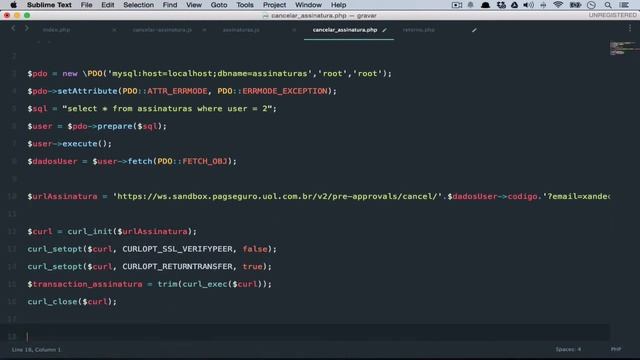Open the File menu
Screen dimensions: 640x360
[87, 5]
